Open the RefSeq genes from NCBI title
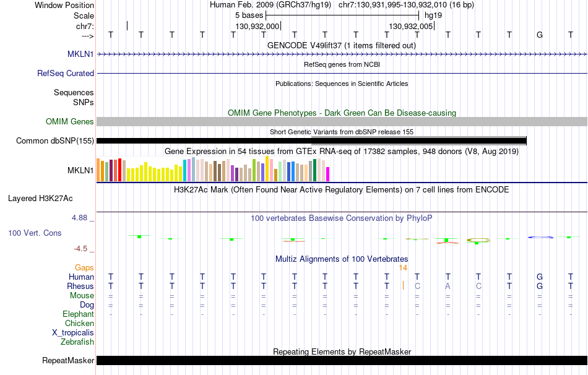The width and height of the screenshot is (588, 375). click(342, 64)
